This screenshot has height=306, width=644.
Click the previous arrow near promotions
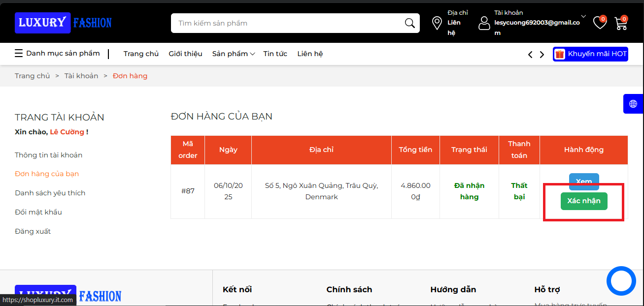[530, 55]
